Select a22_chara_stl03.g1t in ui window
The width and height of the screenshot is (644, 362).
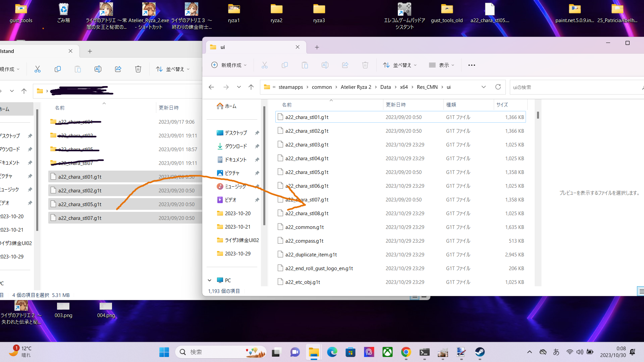400,144
